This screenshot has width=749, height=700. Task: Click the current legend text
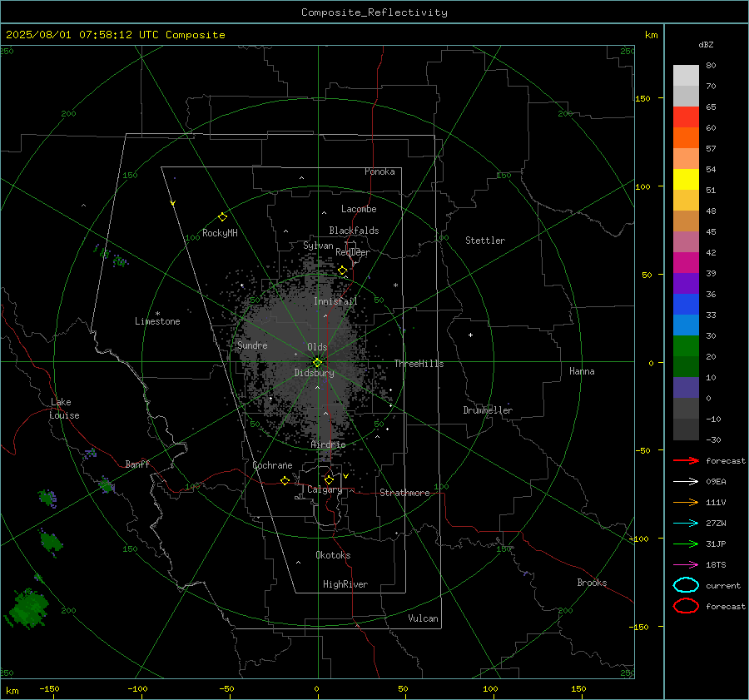click(723, 585)
